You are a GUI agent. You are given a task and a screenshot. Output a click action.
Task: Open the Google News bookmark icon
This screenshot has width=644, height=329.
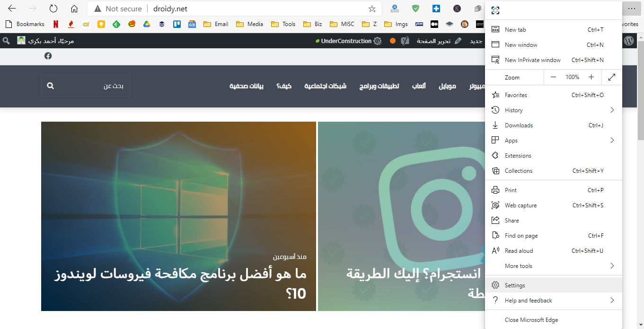(x=192, y=24)
